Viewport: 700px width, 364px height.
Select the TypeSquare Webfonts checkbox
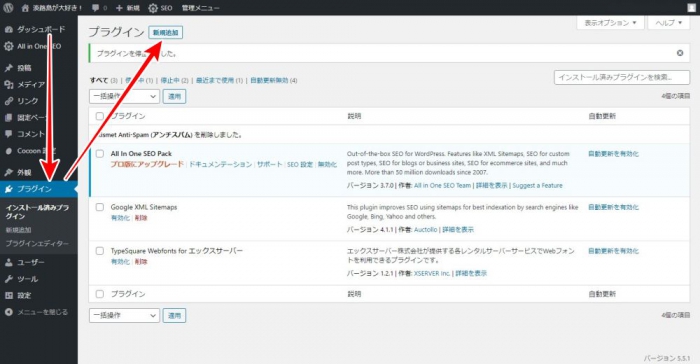point(100,251)
